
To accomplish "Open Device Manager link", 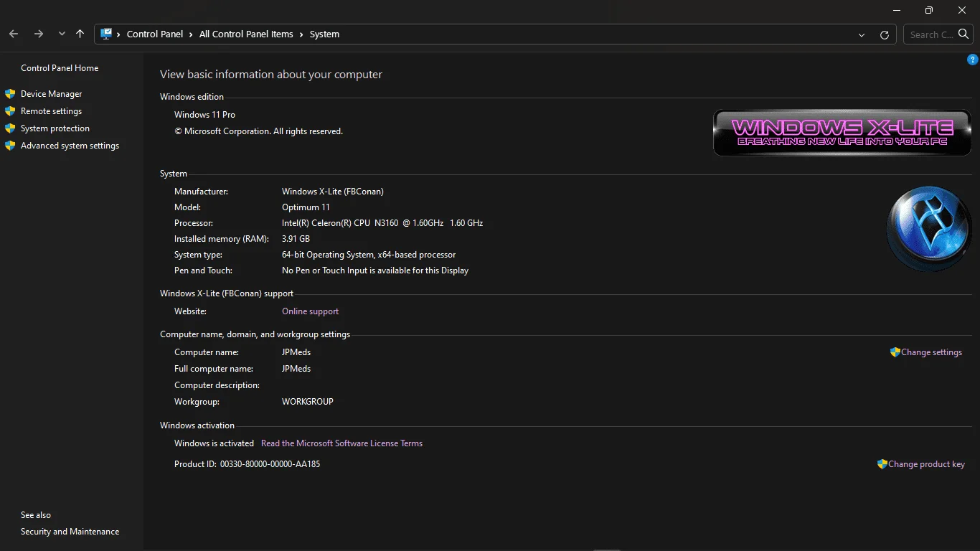I will 52,94.
